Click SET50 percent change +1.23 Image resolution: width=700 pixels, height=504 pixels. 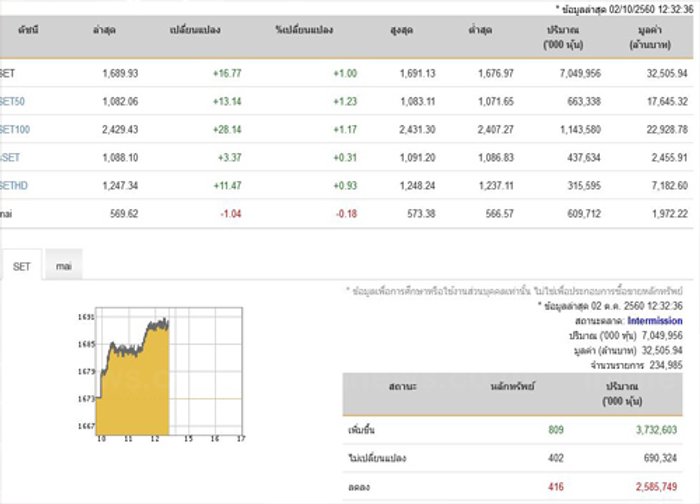pyautogui.click(x=345, y=101)
